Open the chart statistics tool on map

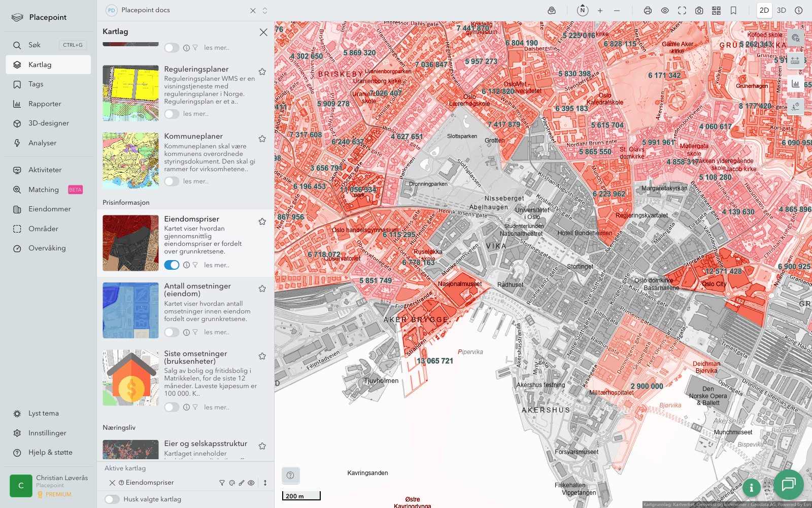pos(795,83)
